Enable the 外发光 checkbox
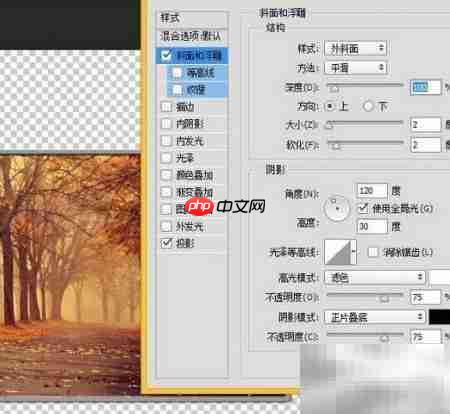The image size is (450, 414). 166,227
